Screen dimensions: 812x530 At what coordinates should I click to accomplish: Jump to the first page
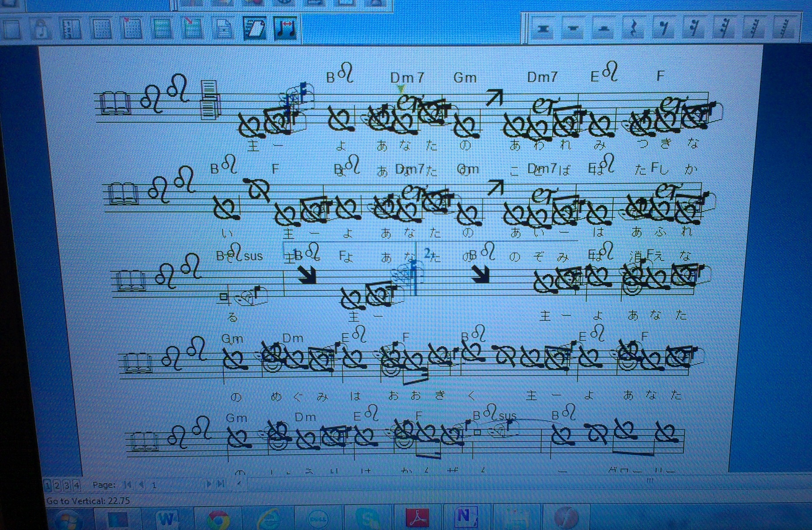click(x=128, y=485)
